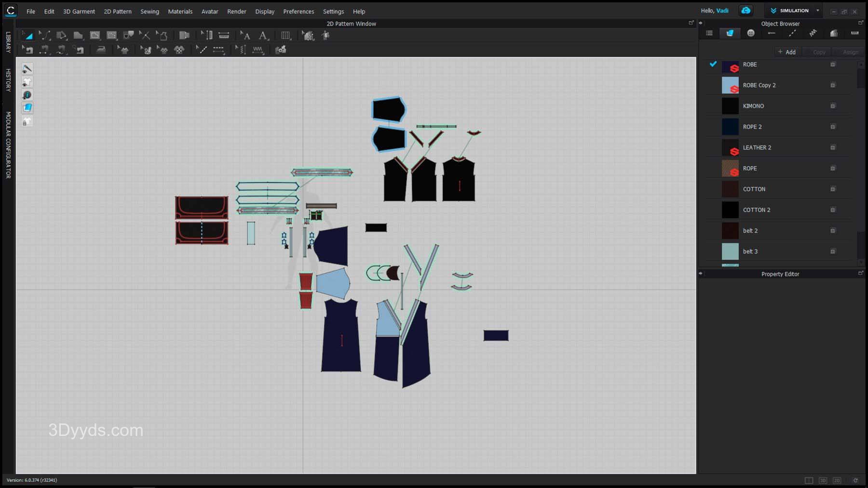The height and width of the screenshot is (488, 868).
Task: Open the Topstitch tab in Object Browser
Action: (792, 33)
